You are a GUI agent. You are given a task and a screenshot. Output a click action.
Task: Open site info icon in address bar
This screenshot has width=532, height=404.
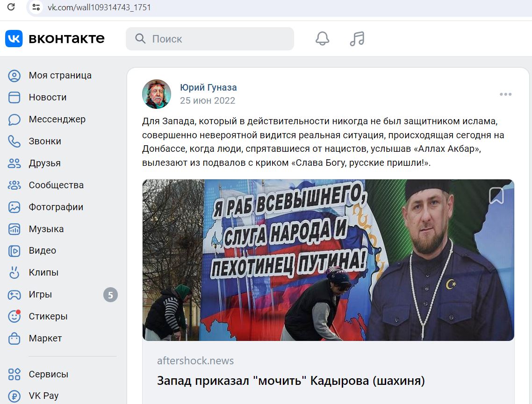36,7
